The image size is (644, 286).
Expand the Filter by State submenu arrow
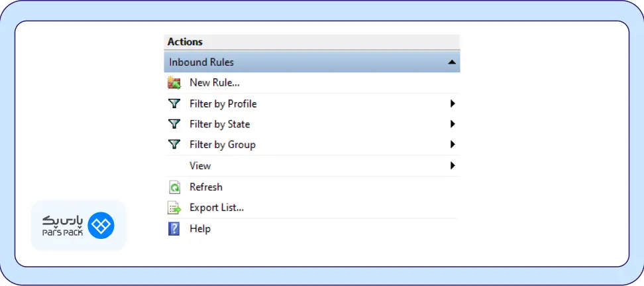(x=453, y=124)
